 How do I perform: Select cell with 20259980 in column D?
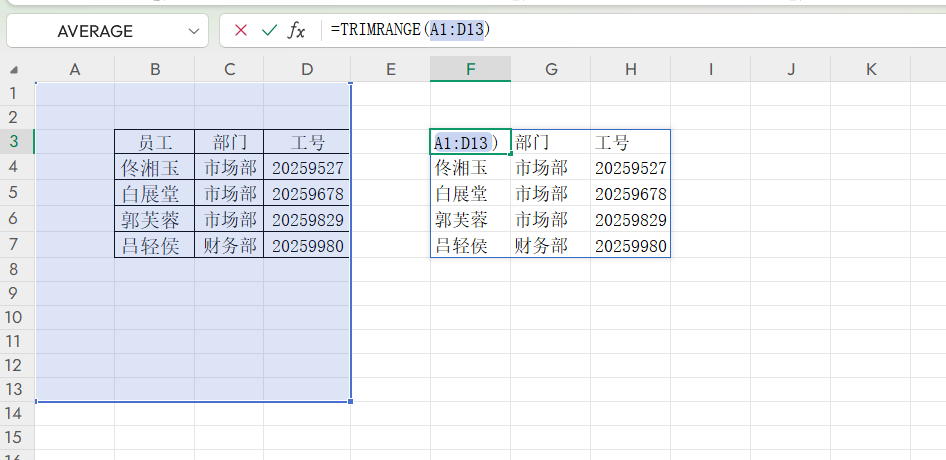click(x=307, y=246)
